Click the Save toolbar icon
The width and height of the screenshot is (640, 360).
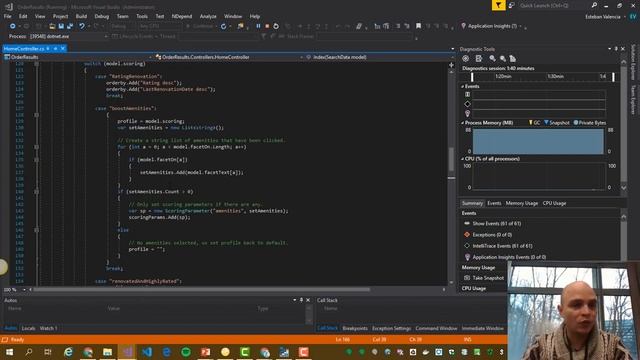[61, 26]
